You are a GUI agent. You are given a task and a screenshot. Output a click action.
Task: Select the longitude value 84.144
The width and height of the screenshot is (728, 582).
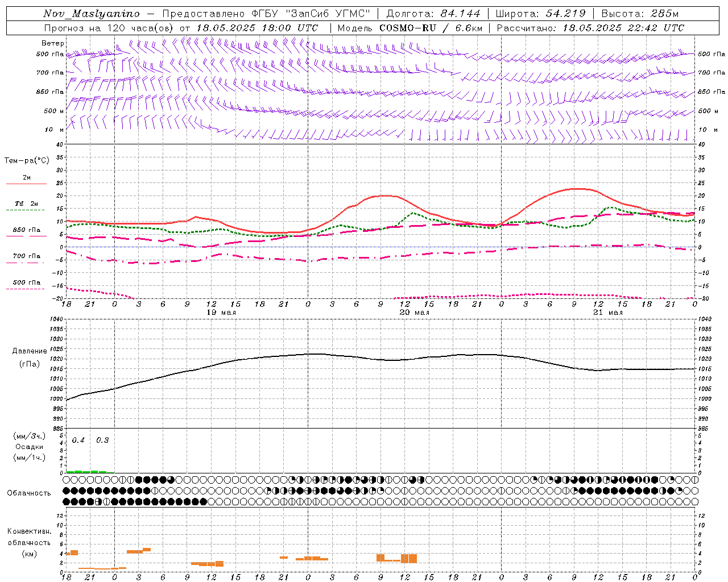(x=461, y=14)
